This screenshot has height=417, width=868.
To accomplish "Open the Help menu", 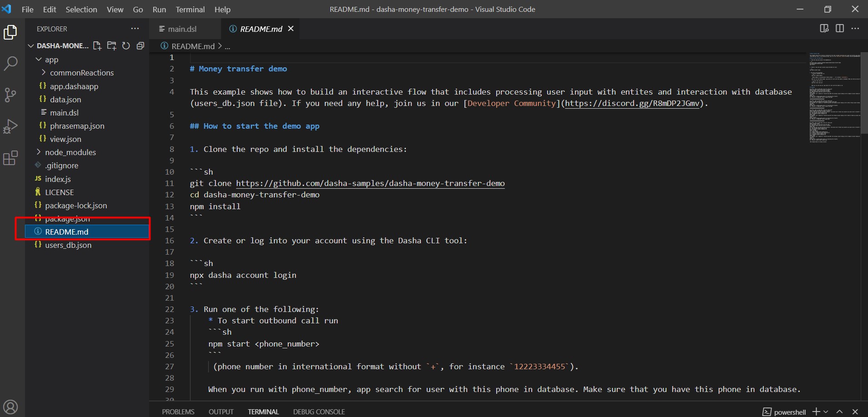I will (222, 9).
